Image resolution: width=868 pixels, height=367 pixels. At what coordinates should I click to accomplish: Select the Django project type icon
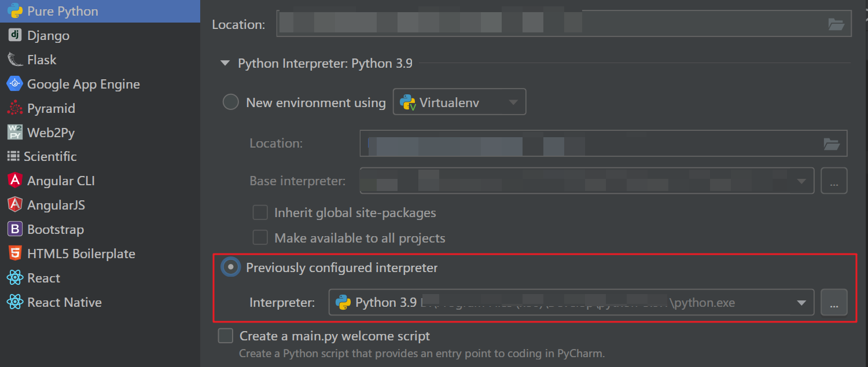click(x=14, y=35)
